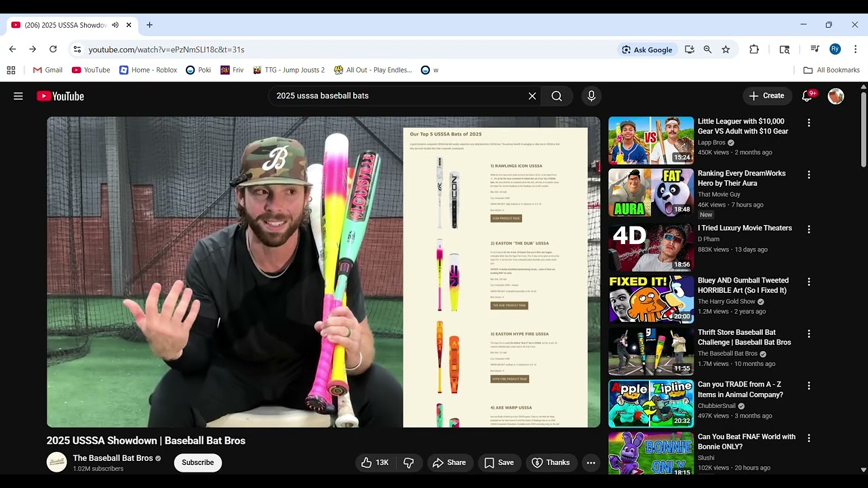Open options for Thrift Store Bat video

[808, 334]
